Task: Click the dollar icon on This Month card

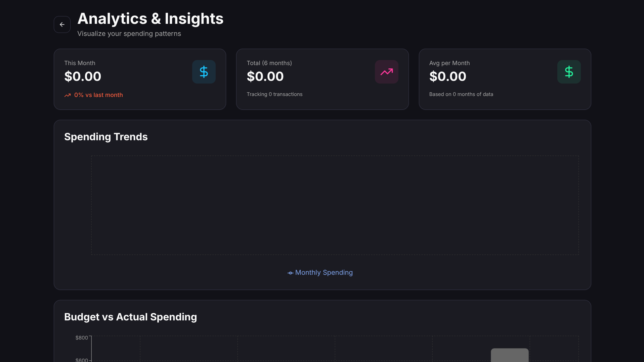Action: pyautogui.click(x=204, y=71)
